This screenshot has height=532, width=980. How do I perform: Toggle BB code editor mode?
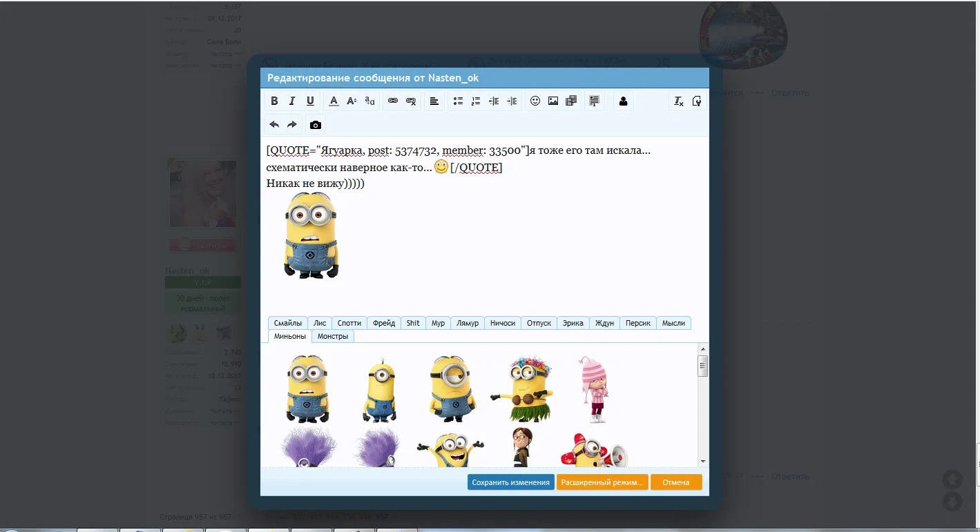tap(697, 101)
